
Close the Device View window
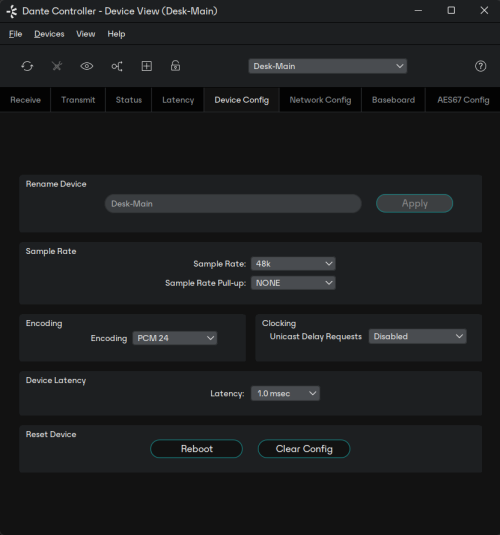[x=484, y=11]
